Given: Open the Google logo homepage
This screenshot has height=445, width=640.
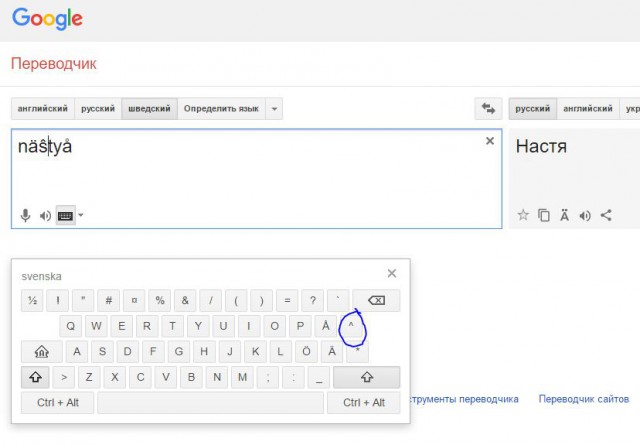Looking at the screenshot, I should (47, 19).
